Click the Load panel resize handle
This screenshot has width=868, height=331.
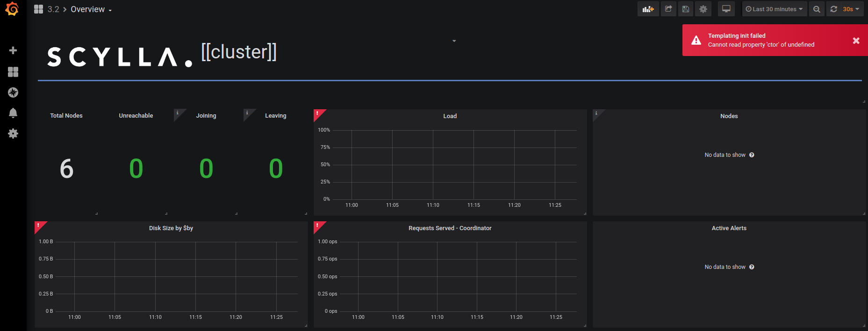pyautogui.click(x=585, y=213)
